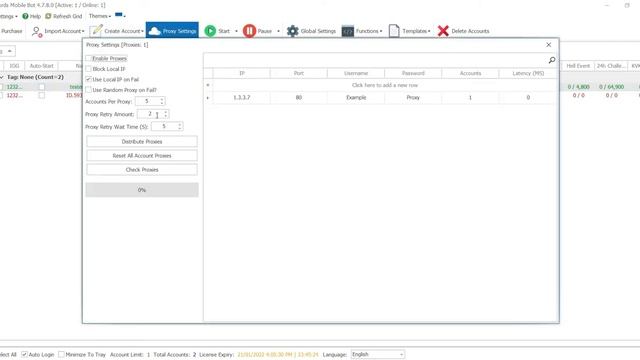
Task: Click the Import Account person icon
Action: click(x=37, y=31)
